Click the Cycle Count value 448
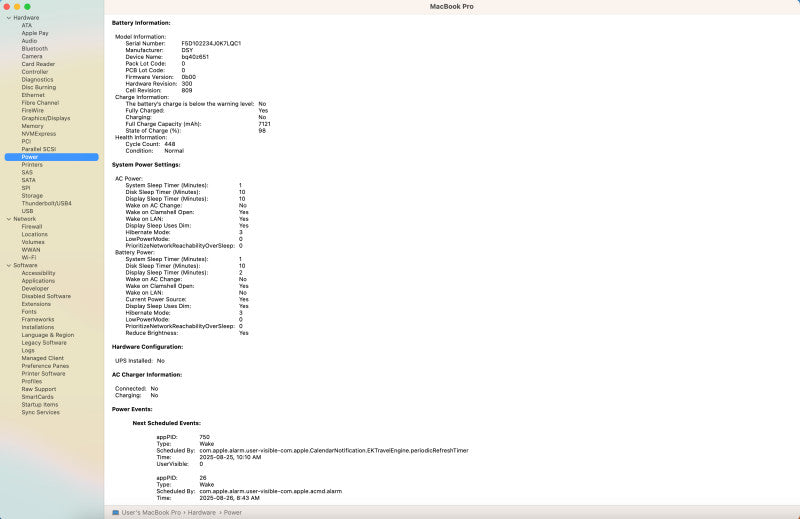 coord(170,144)
